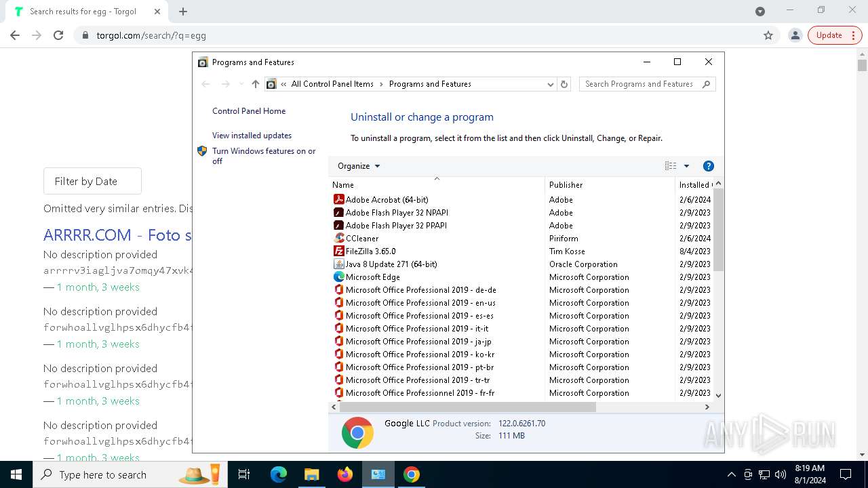Viewport: 868px width, 488px height.
Task: Click the Office Professional 2019 pt-br icon
Action: [339, 367]
